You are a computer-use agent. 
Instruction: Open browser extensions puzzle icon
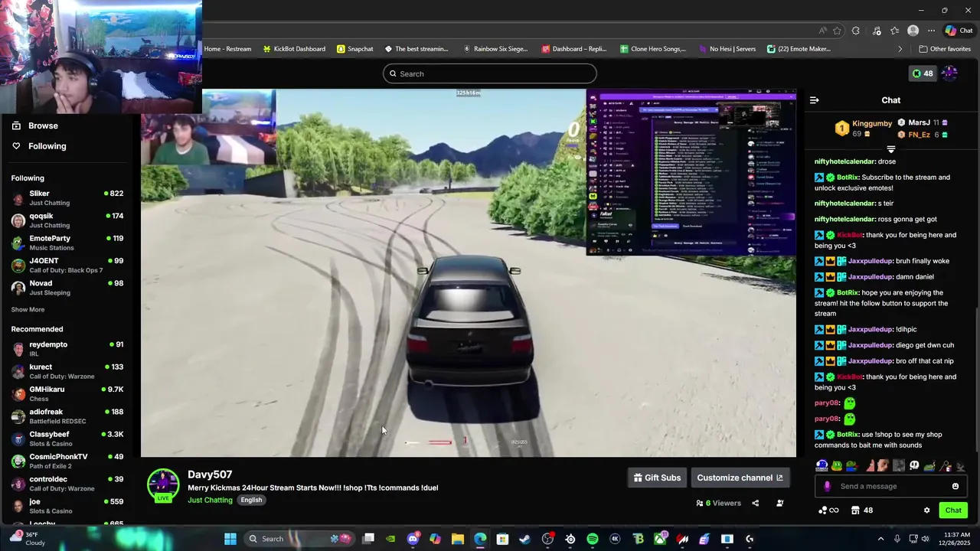[x=856, y=31]
